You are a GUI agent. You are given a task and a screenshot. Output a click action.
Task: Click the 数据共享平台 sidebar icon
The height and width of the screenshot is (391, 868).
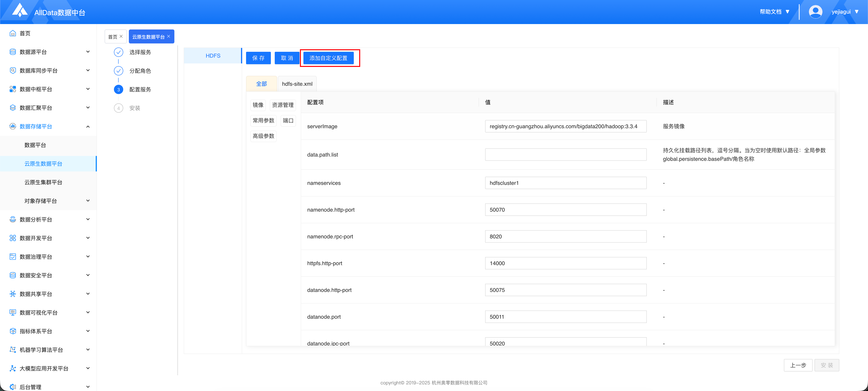click(13, 293)
